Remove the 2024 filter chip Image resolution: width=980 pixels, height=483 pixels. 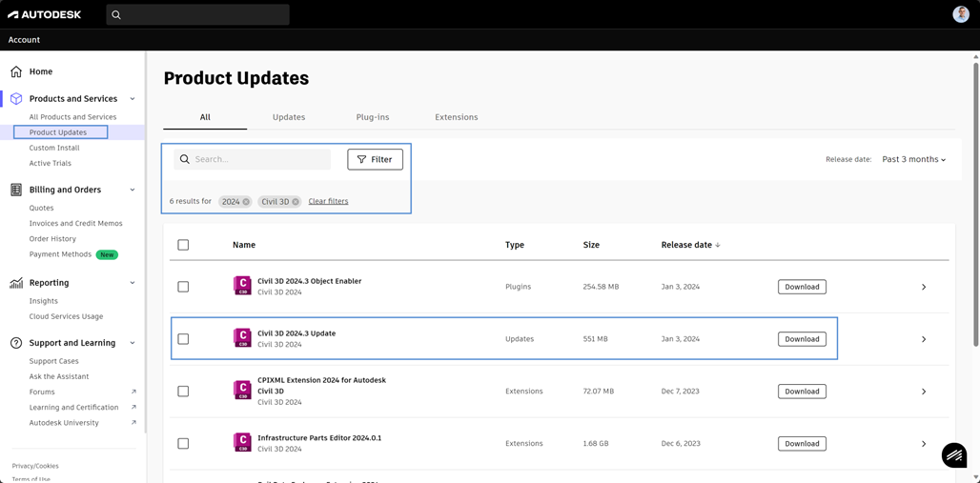(246, 202)
